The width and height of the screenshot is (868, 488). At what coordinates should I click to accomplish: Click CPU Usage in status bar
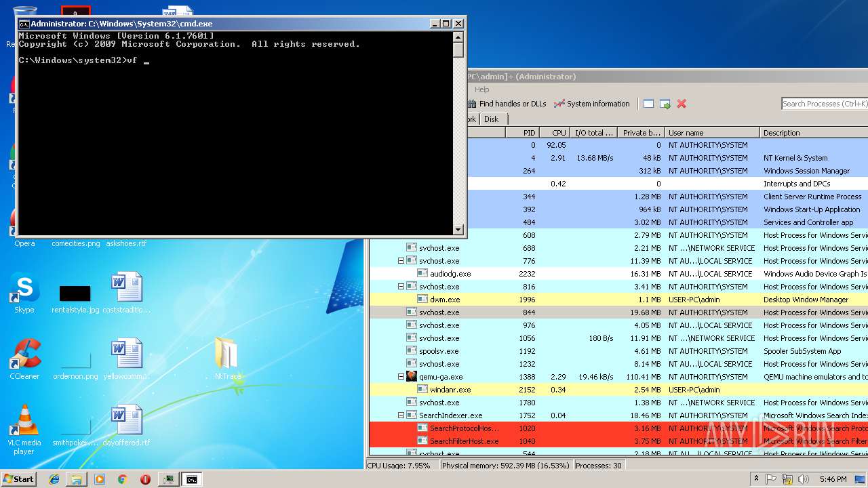(x=398, y=466)
